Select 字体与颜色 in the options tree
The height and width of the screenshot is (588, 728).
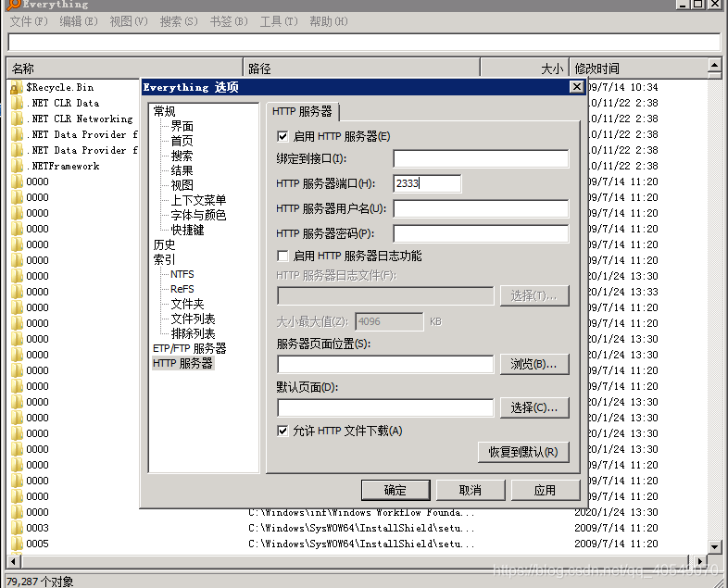click(x=199, y=215)
